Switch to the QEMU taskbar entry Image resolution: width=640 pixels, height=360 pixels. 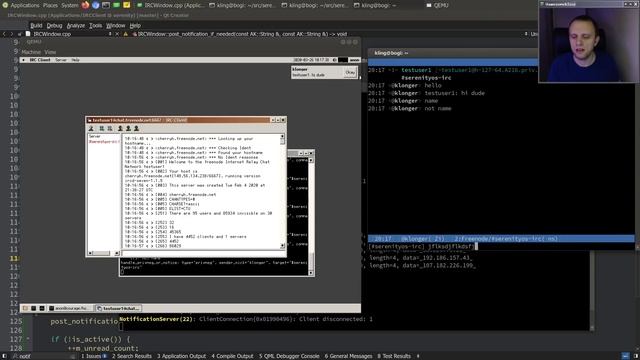tap(437, 5)
